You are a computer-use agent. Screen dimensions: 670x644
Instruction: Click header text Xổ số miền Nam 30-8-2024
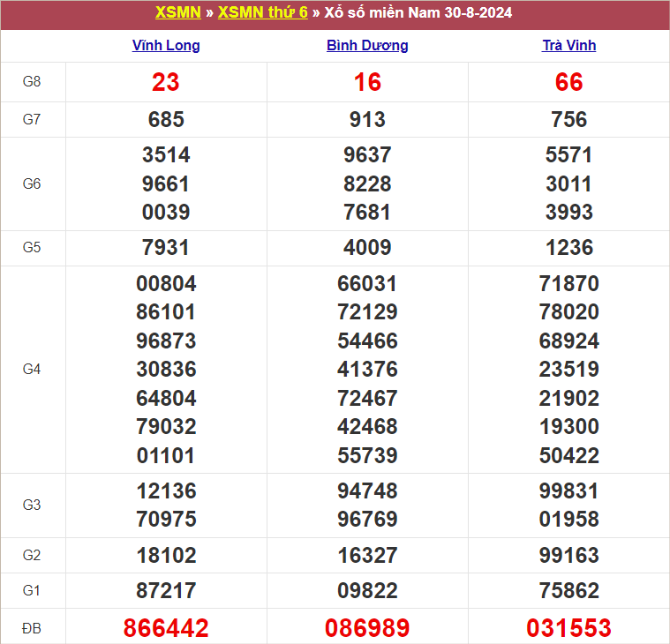click(x=418, y=13)
